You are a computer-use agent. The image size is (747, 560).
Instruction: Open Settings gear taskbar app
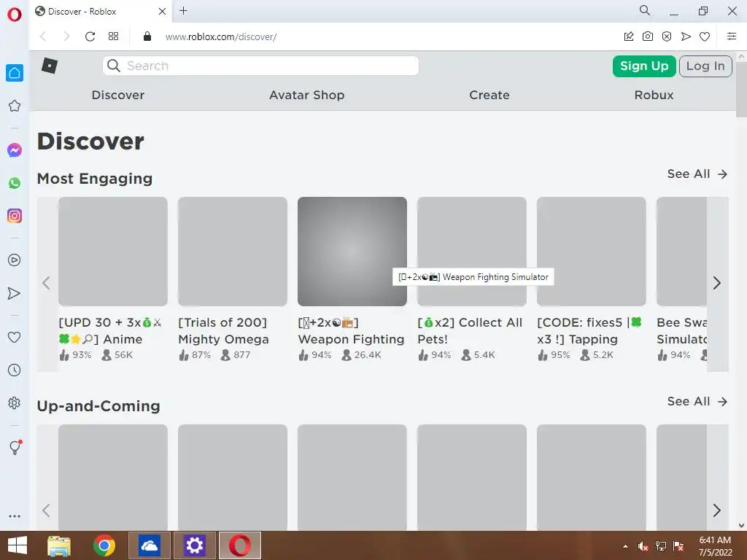(194, 545)
